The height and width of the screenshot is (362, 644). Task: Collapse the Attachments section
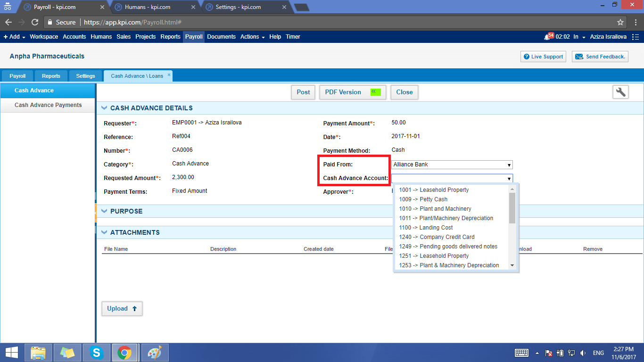click(x=104, y=233)
